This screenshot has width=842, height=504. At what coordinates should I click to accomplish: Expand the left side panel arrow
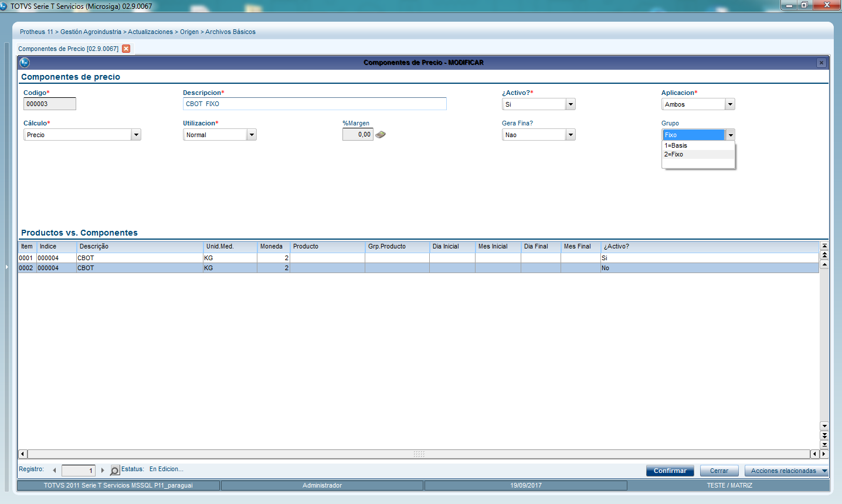point(7,267)
